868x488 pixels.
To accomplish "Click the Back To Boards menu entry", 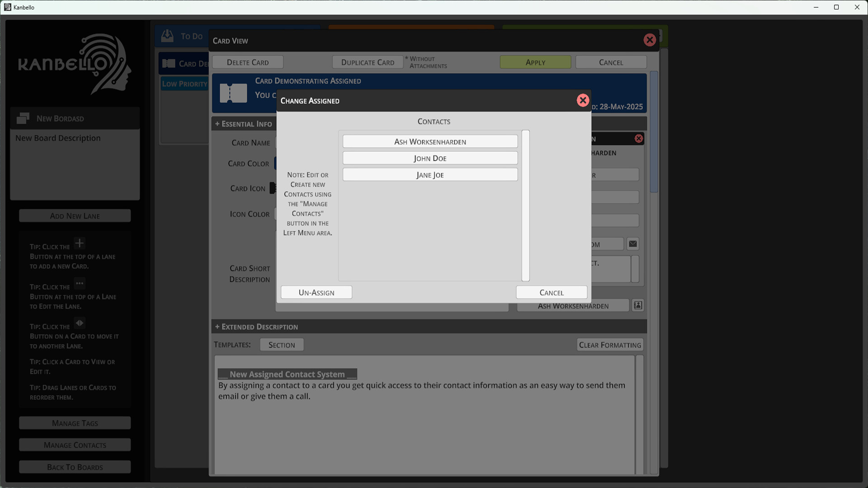I will coord(75,467).
